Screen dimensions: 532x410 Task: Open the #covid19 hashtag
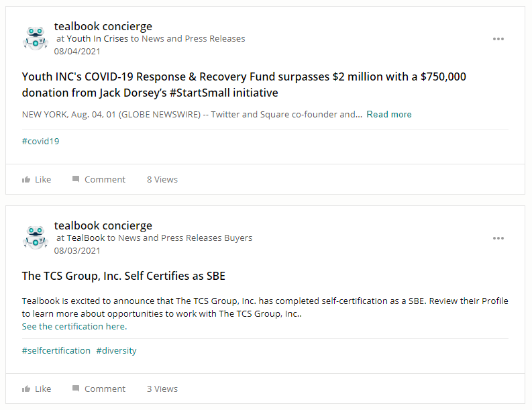pos(40,141)
